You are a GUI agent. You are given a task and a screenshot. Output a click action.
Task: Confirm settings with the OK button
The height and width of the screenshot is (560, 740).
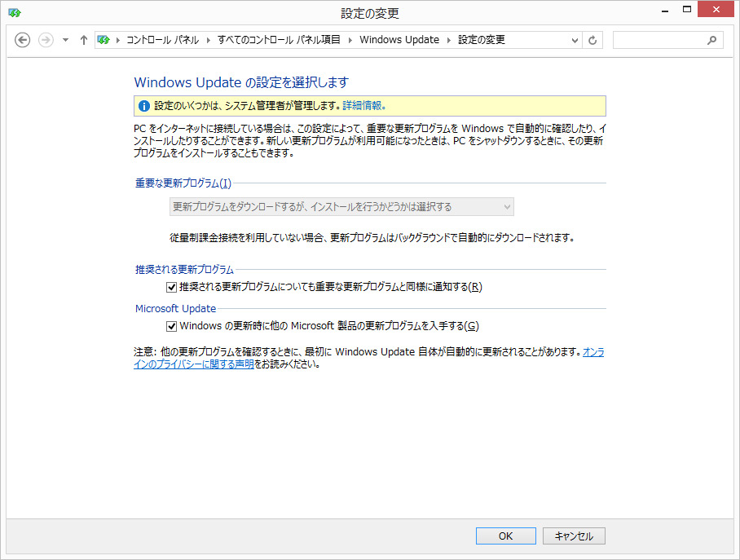click(x=506, y=536)
